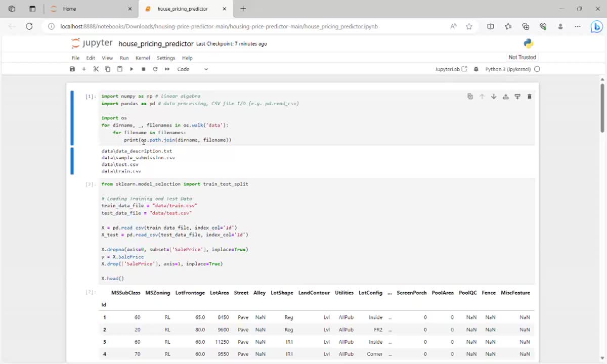The width and height of the screenshot is (607, 364).
Task: Click the MiscFeature column header
Action: [515, 293]
